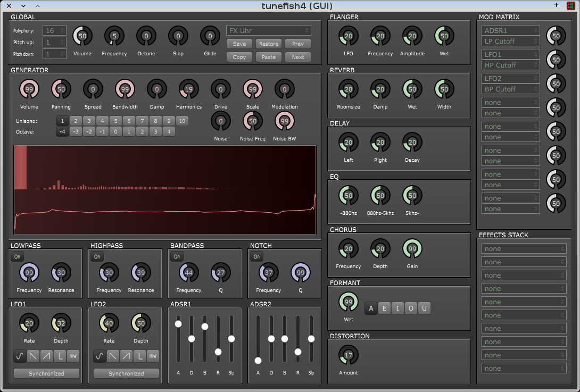Click the Synchronized button in LFO1
This screenshot has height=392, width=580.
click(x=47, y=373)
